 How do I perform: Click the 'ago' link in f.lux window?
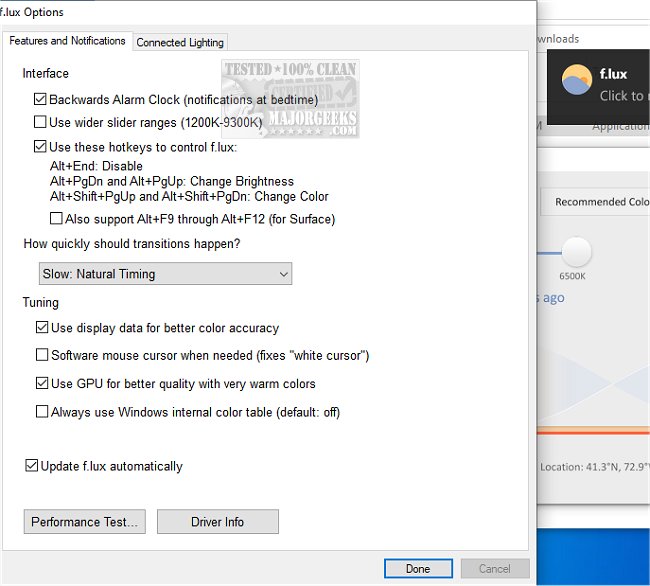pos(553,298)
